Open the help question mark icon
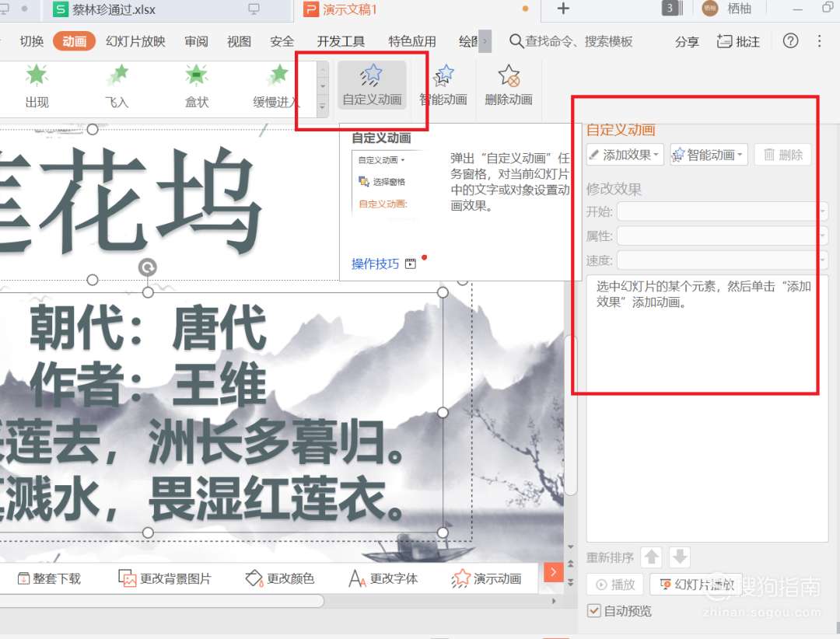This screenshot has height=639, width=840. click(790, 40)
